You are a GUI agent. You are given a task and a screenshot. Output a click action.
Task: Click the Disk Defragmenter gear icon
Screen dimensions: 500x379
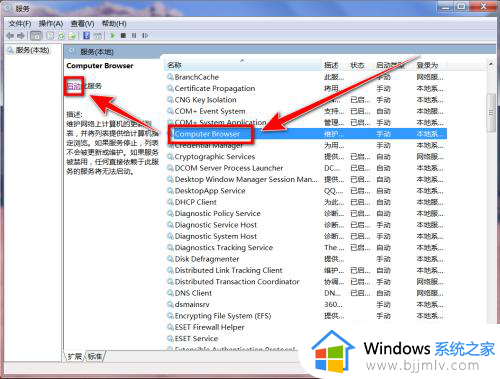pyautogui.click(x=170, y=259)
